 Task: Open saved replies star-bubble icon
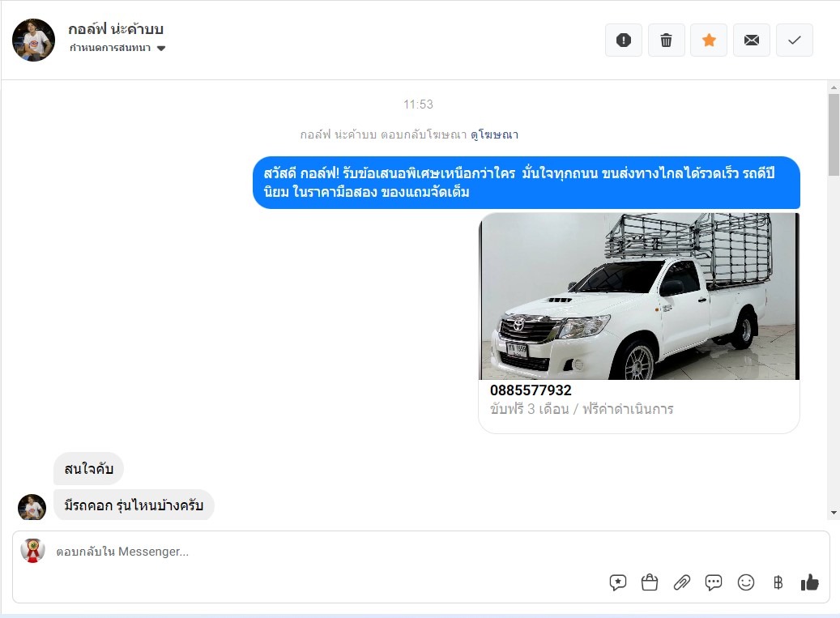coord(618,582)
